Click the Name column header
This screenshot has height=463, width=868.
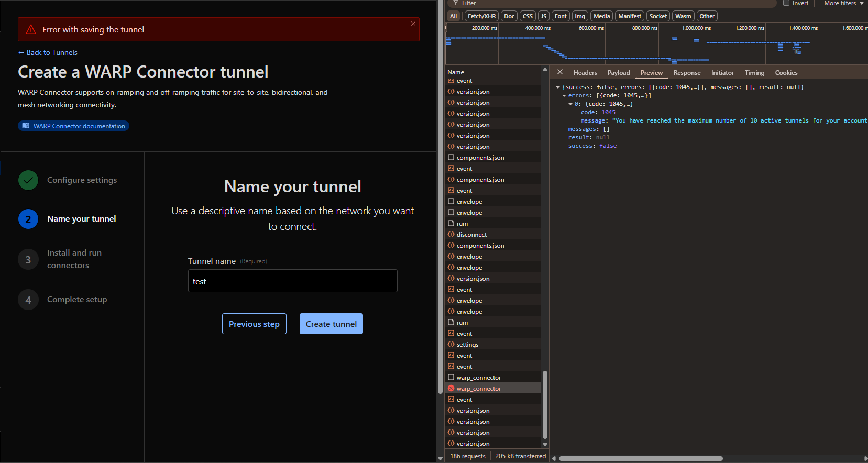tap(493, 72)
